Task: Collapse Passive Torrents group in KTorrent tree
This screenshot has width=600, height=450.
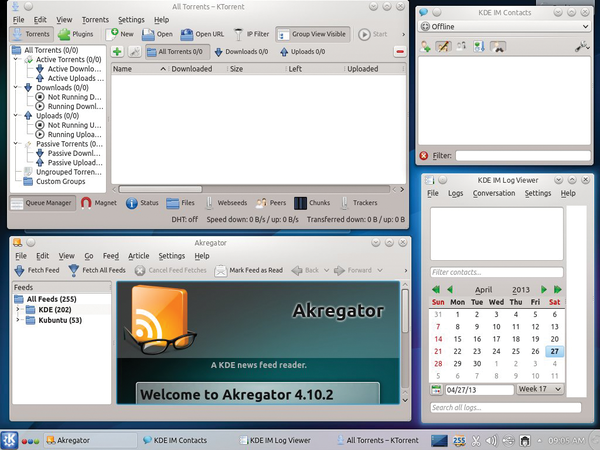Action: pyautogui.click(x=16, y=143)
